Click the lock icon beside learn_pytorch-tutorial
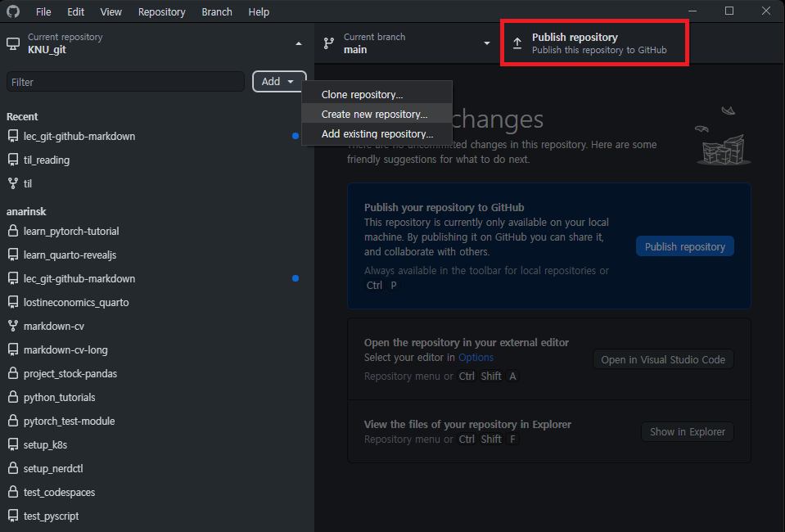 click(13, 232)
